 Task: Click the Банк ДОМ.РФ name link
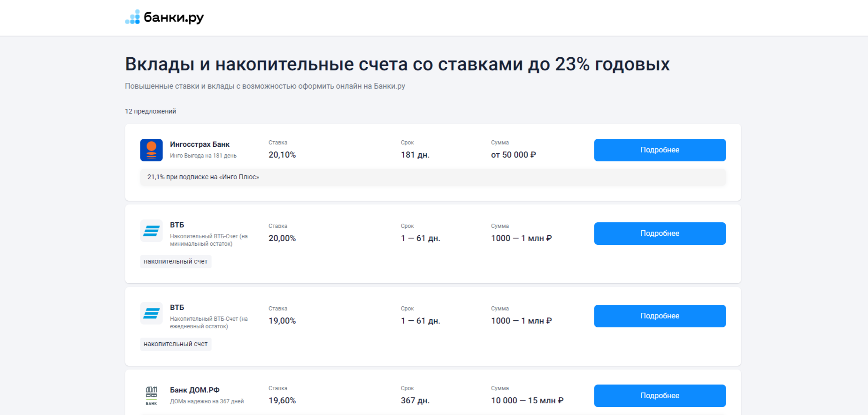(x=194, y=390)
